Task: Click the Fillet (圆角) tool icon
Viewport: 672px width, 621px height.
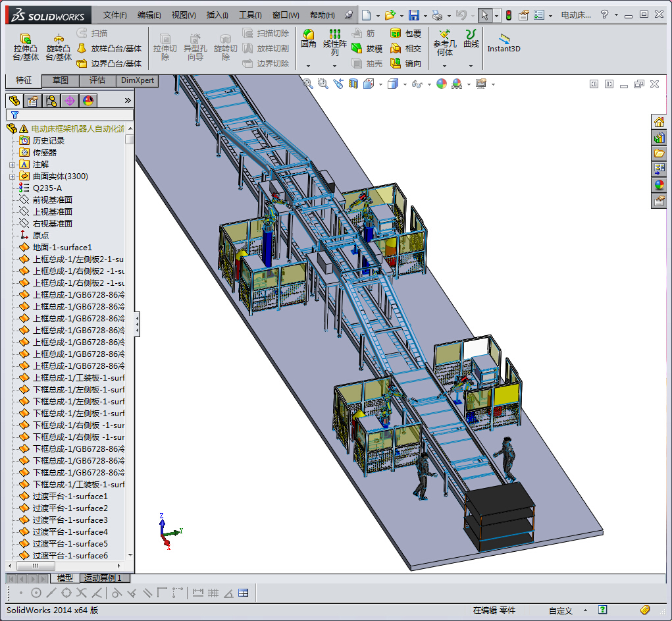Action: coord(308,38)
